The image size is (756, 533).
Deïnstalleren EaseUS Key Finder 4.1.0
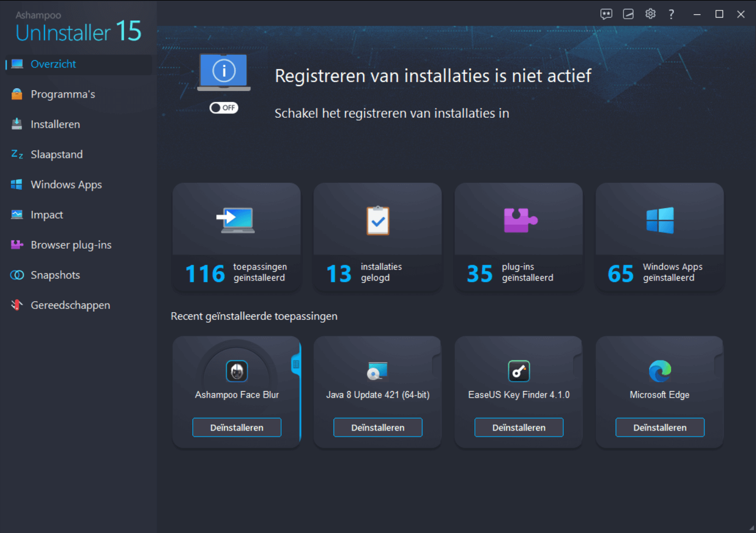(x=519, y=427)
